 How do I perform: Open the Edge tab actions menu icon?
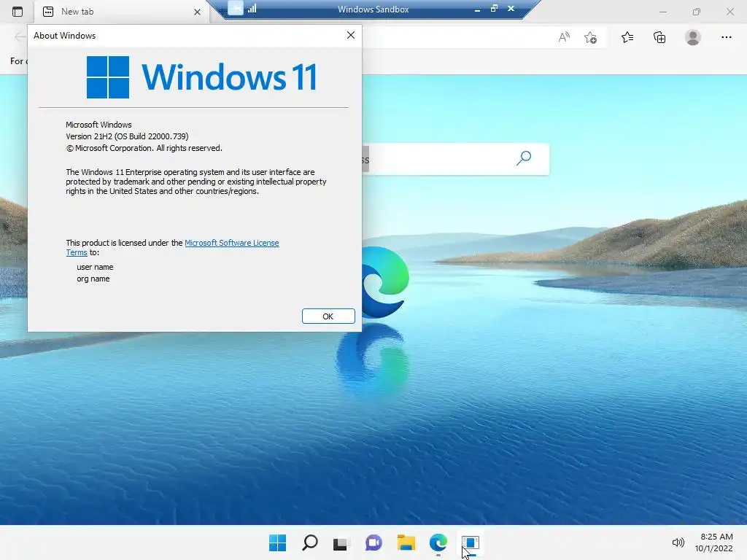click(x=18, y=12)
